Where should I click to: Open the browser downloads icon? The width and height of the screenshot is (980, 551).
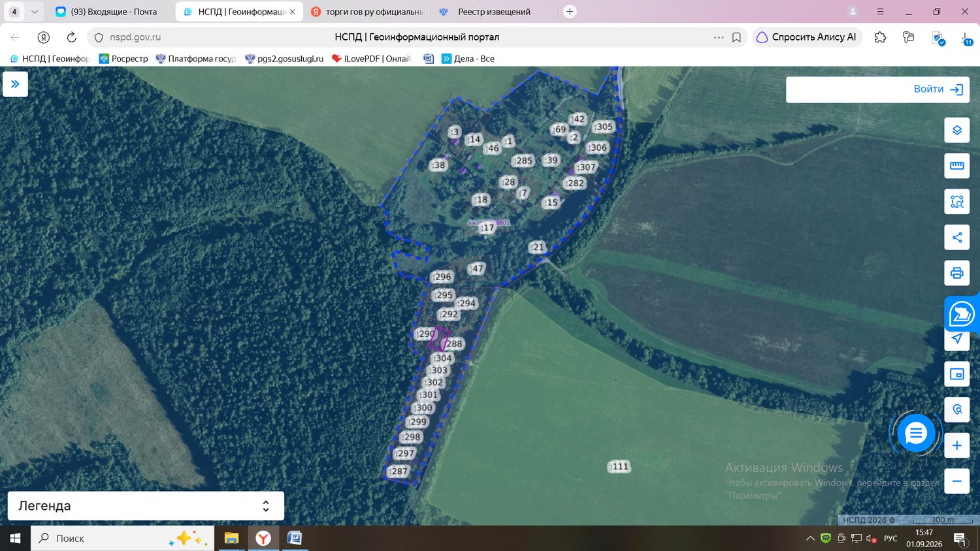(966, 38)
